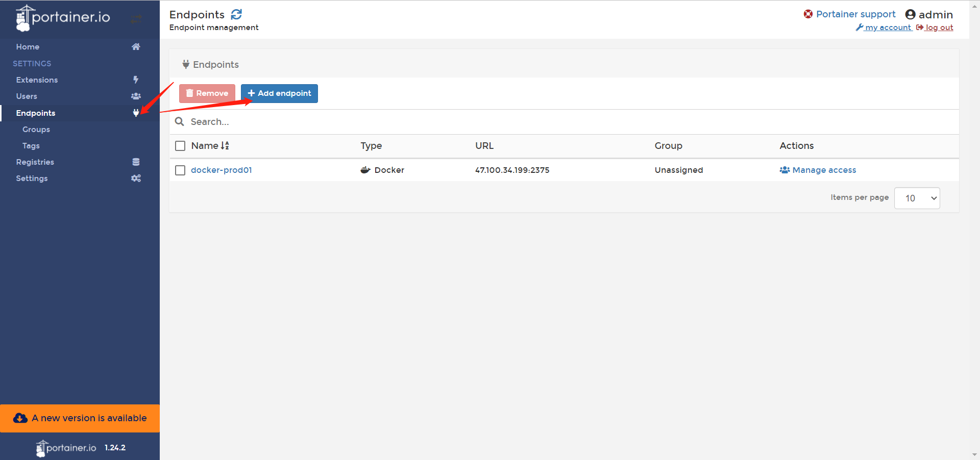The image size is (980, 460).
Task: Click the sidebar collapse arrows icon
Action: (136, 19)
